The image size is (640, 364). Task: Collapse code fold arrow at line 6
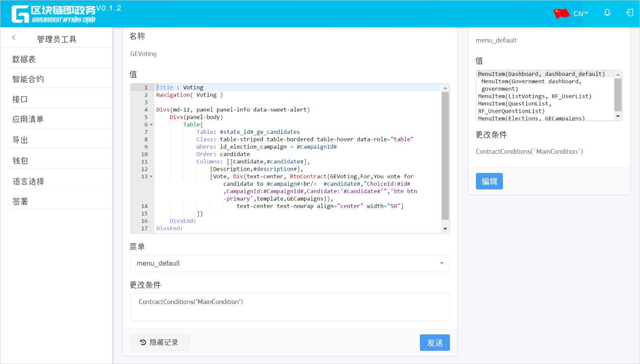click(152, 125)
